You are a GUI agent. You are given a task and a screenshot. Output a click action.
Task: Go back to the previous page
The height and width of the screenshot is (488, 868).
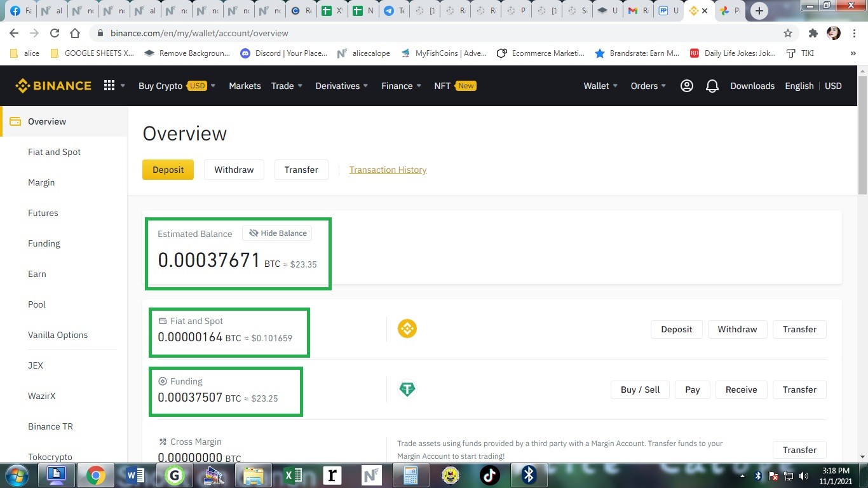[14, 33]
